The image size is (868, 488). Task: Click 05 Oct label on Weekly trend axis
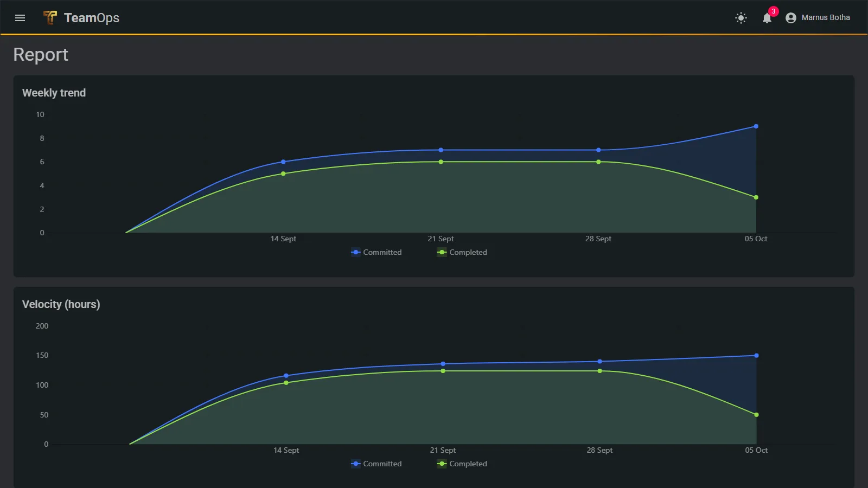click(756, 239)
